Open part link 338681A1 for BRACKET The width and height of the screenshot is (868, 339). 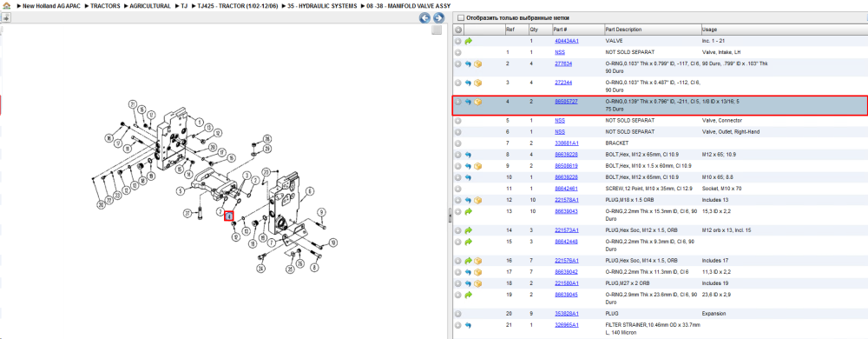(x=566, y=143)
